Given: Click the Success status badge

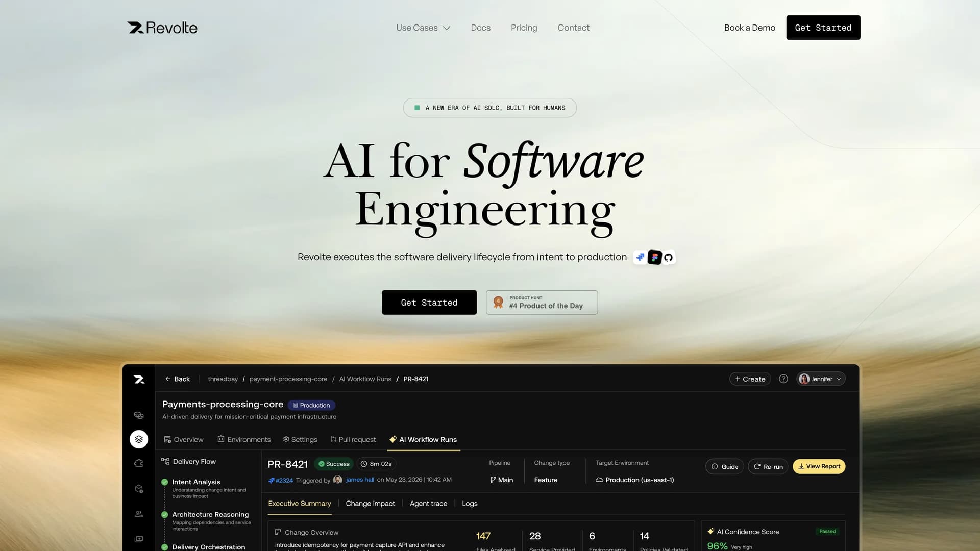Looking at the screenshot, I should click(334, 464).
